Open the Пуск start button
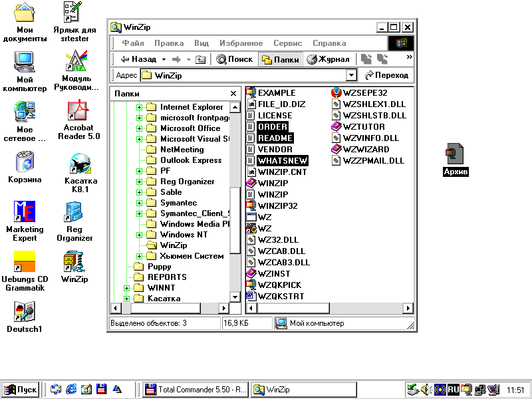532x399 pixels. (x=21, y=389)
